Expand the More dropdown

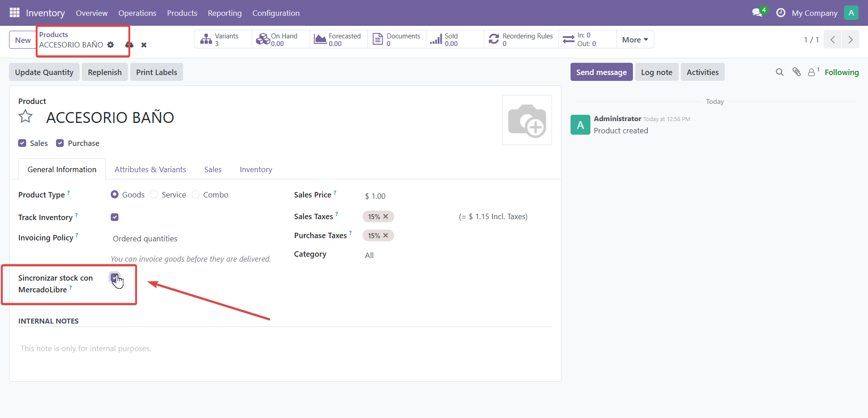coord(635,39)
